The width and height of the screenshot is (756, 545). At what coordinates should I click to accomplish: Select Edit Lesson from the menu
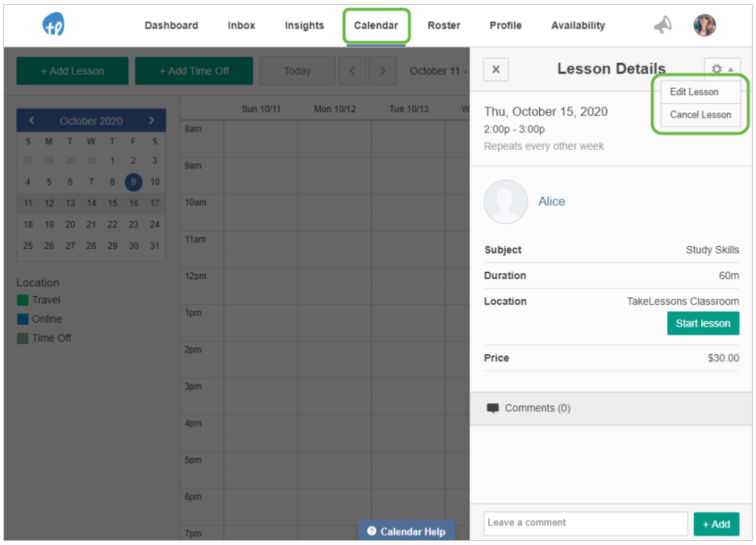coord(694,92)
